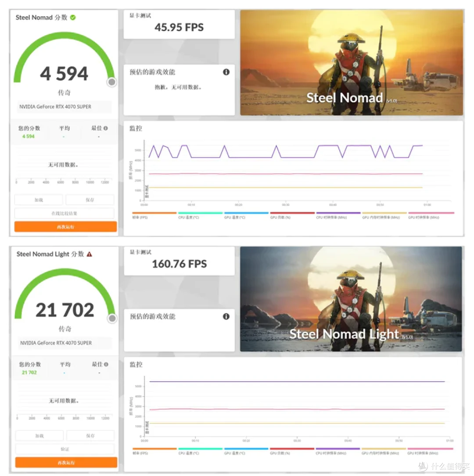Screen dimensions: 474x476
Task: Toggle GPU 负载 (%) legend in Steel Nomad monitoring chart
Action: (x=292, y=215)
